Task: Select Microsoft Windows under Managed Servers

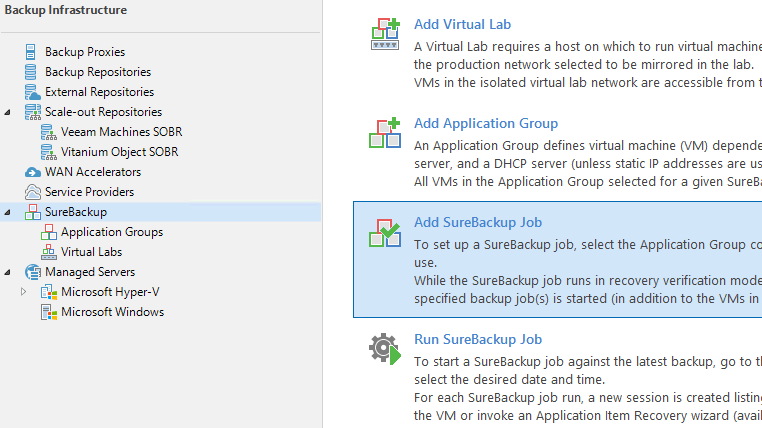Action: click(113, 312)
